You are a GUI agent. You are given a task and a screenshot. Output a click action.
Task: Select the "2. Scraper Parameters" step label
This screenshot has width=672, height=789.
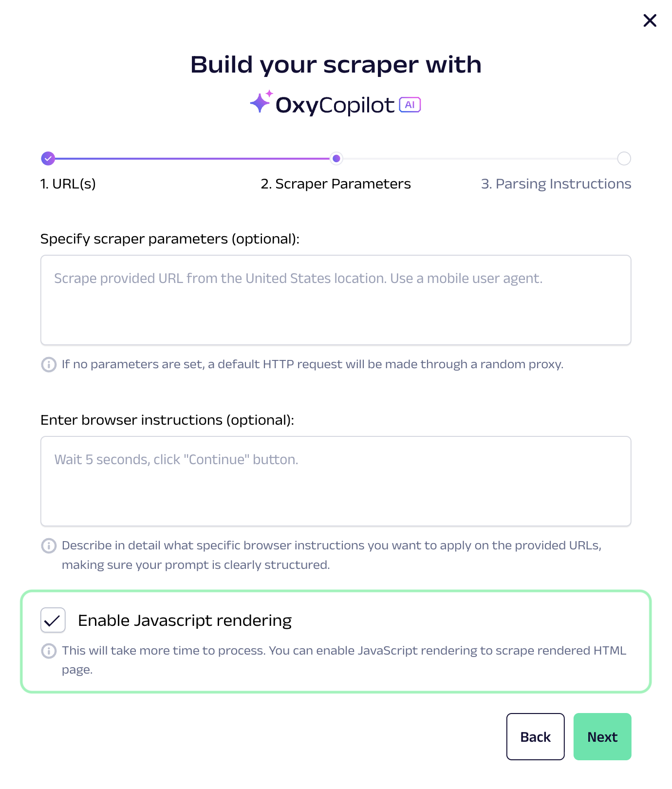point(336,184)
